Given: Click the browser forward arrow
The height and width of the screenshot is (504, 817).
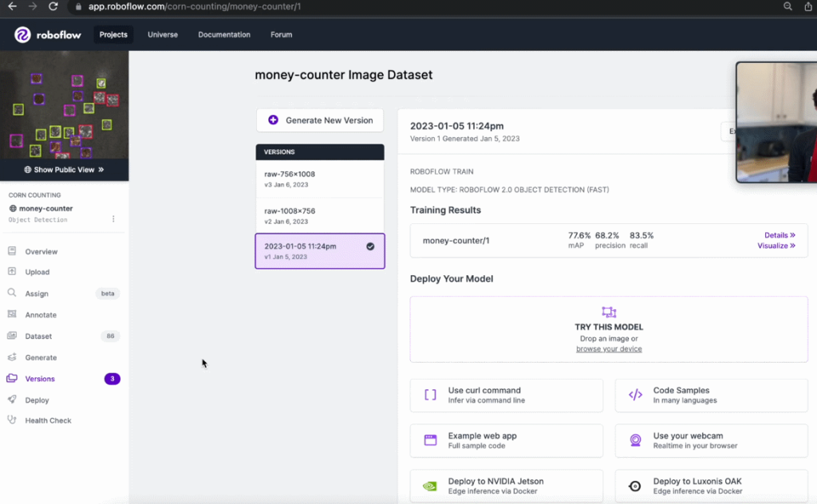Looking at the screenshot, I should 33,6.
